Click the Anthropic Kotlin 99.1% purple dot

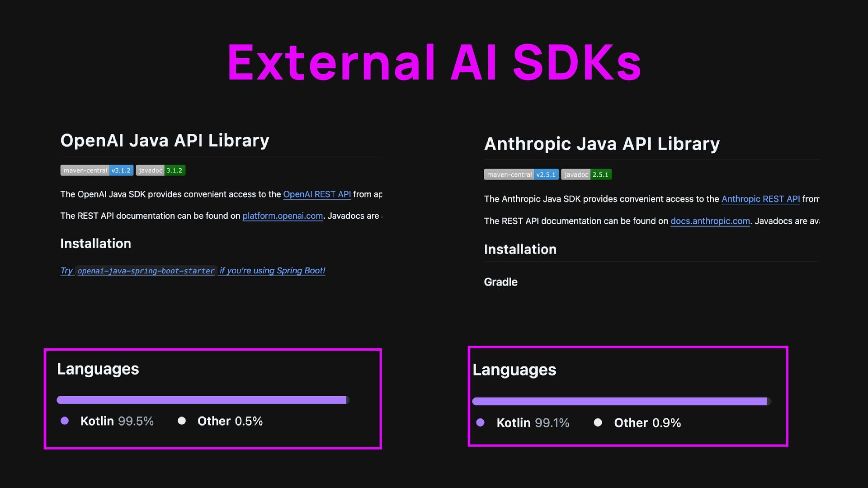click(481, 422)
